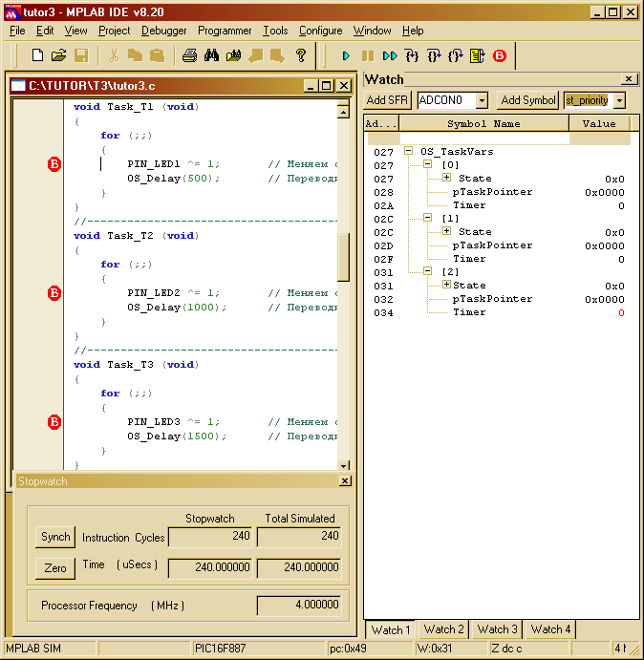Open file using the folder icon
The height and width of the screenshot is (660, 644).
[59, 55]
